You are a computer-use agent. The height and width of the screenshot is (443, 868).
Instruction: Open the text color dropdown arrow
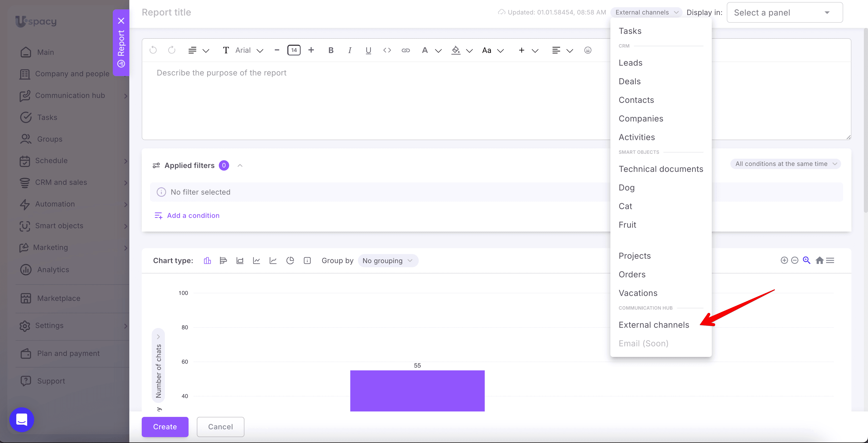[x=438, y=50]
